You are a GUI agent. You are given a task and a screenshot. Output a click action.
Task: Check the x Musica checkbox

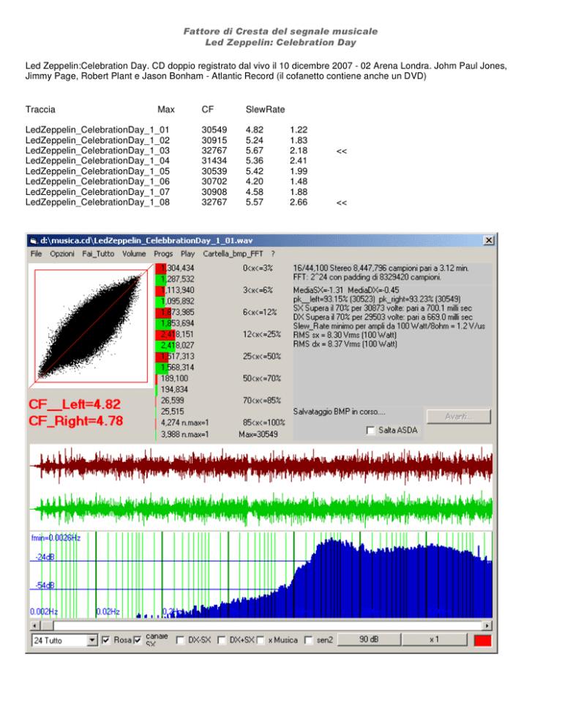coord(261,640)
